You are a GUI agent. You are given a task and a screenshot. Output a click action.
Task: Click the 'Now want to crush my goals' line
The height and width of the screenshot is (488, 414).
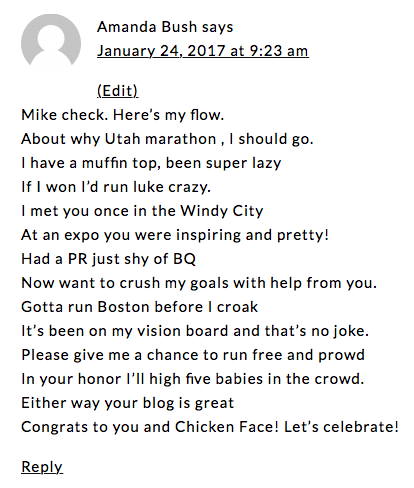199,283
